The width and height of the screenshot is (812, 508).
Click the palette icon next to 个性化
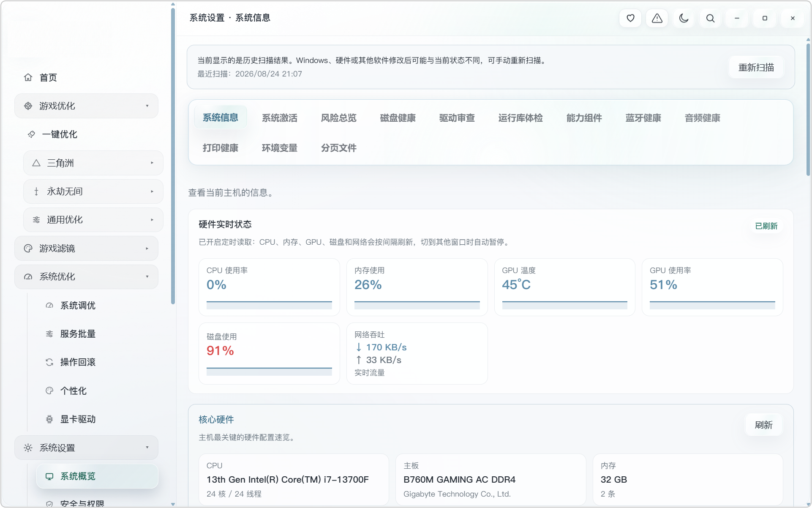pos(49,391)
